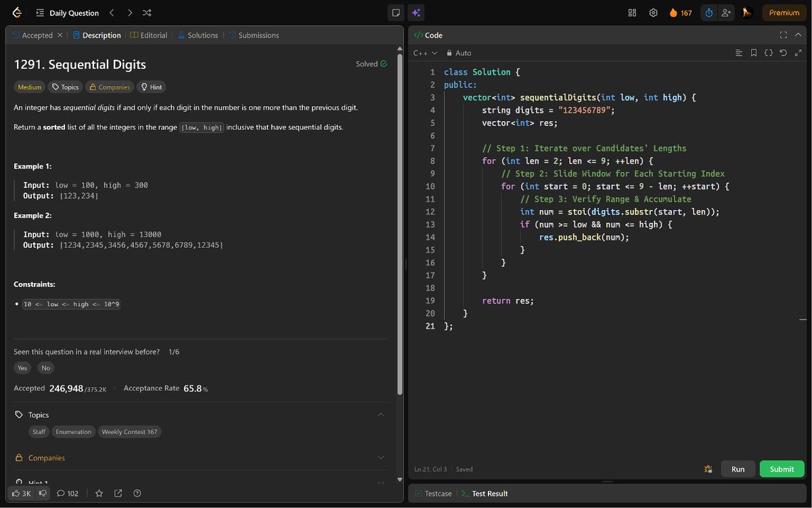Click the Solved status indicator
The width and height of the screenshot is (812, 508).
coord(371,64)
